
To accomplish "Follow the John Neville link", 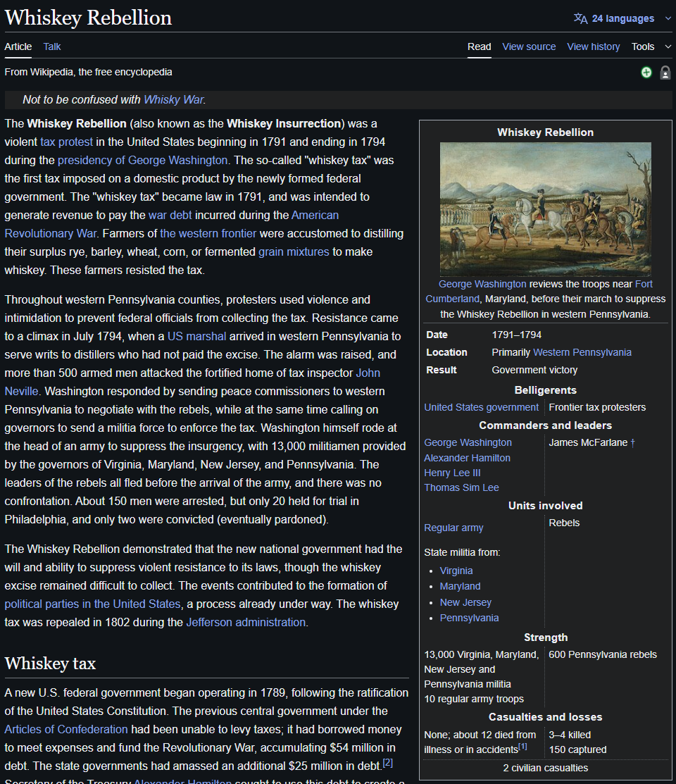I will pyautogui.click(x=368, y=373).
